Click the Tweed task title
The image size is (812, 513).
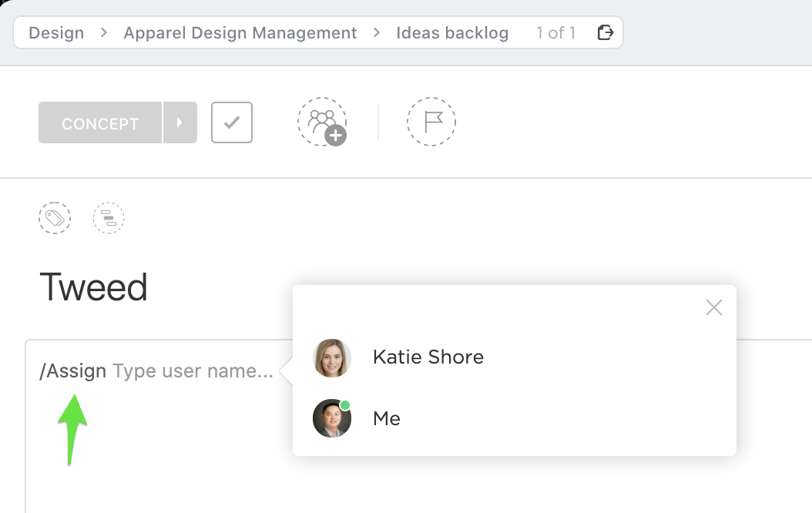[93, 287]
